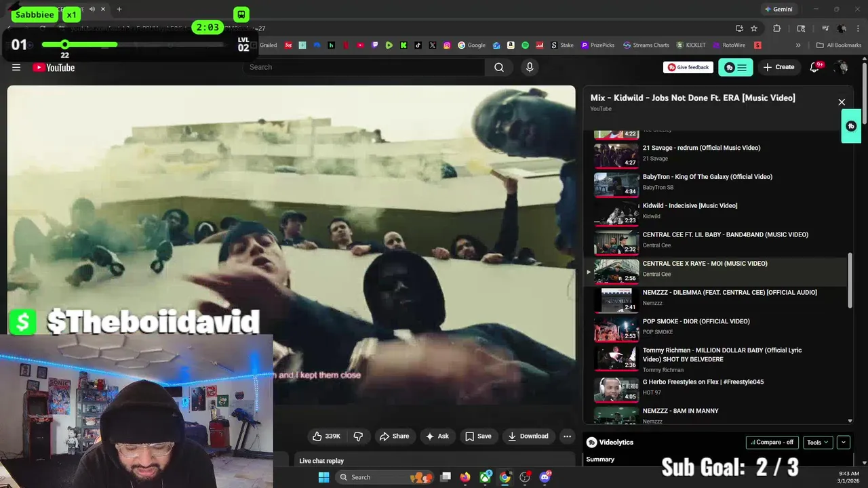The image size is (868, 488).
Task: Open the All Bookmarks folder
Action: pyautogui.click(x=839, y=45)
